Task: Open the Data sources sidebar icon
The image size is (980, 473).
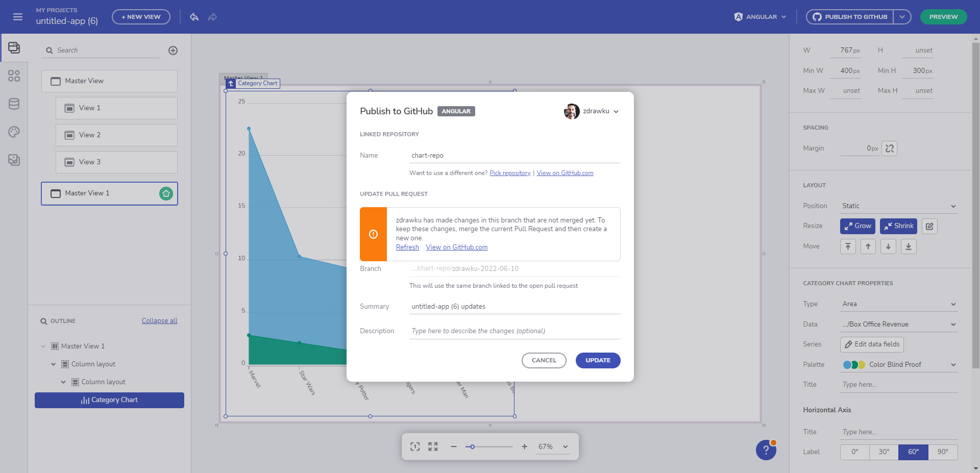Action: (x=14, y=104)
